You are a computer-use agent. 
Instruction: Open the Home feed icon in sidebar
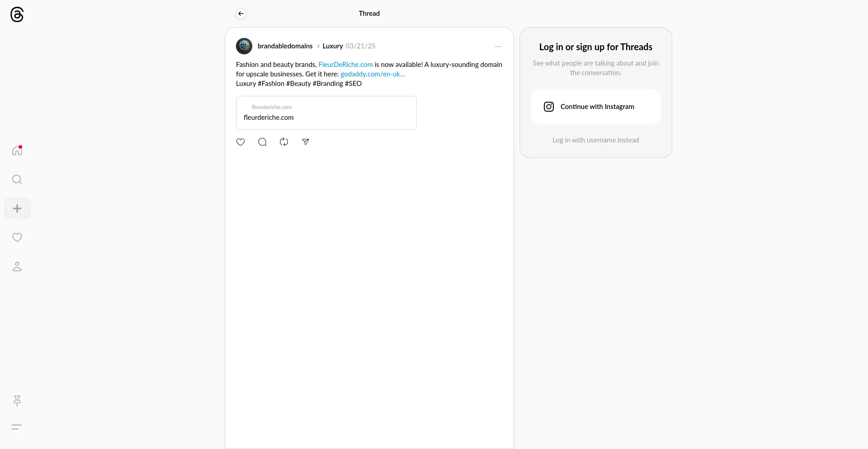click(x=17, y=150)
